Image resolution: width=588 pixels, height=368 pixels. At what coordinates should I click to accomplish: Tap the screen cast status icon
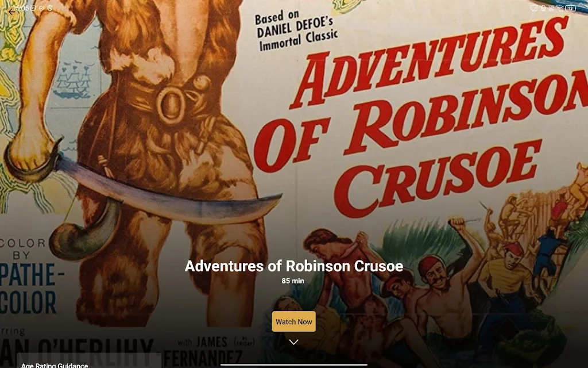tap(533, 8)
